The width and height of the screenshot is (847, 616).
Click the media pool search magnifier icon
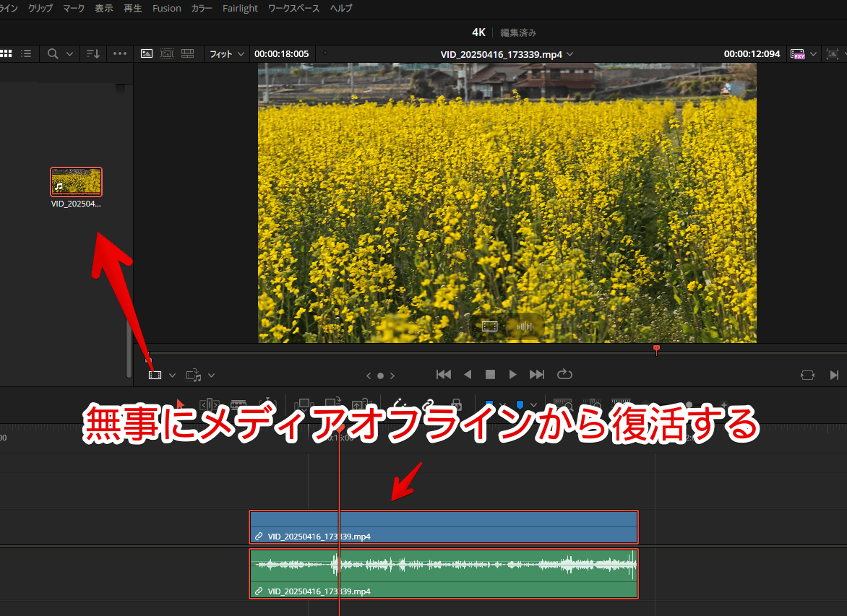click(53, 53)
